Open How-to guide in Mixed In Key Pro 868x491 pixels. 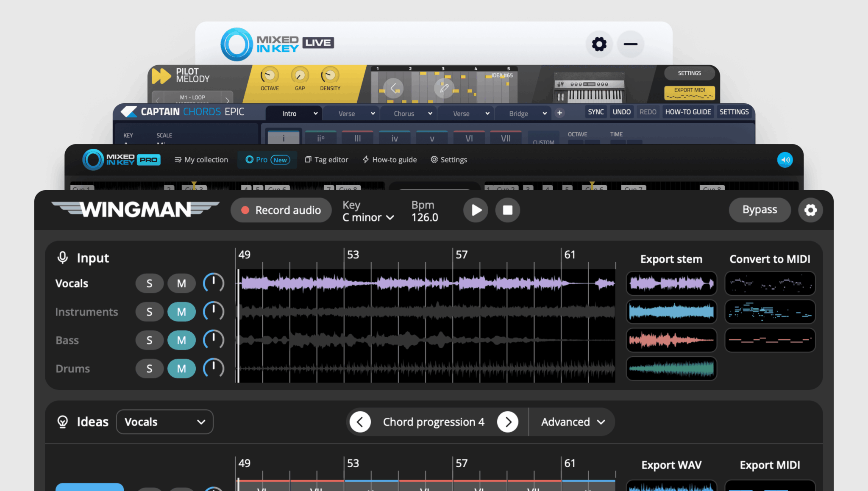pyautogui.click(x=389, y=160)
